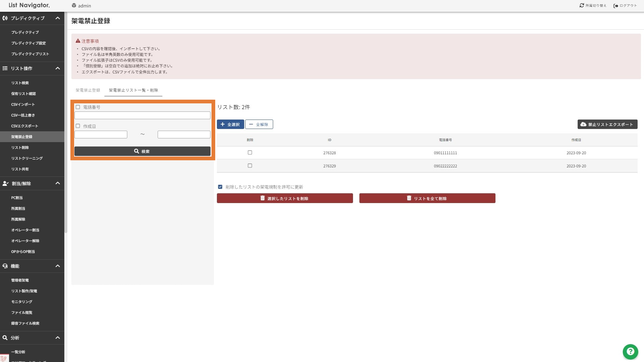Collapse the プレディクティブ sidebar section

click(58, 18)
